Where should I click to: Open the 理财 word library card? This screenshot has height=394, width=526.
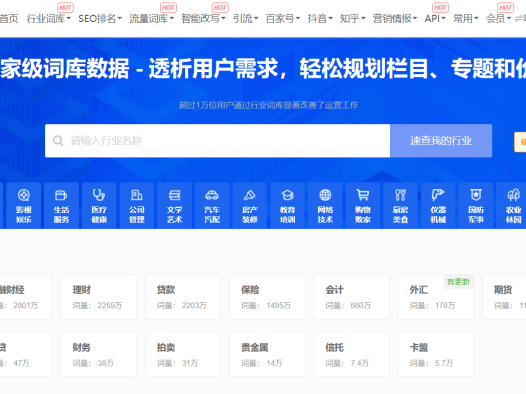point(99,297)
